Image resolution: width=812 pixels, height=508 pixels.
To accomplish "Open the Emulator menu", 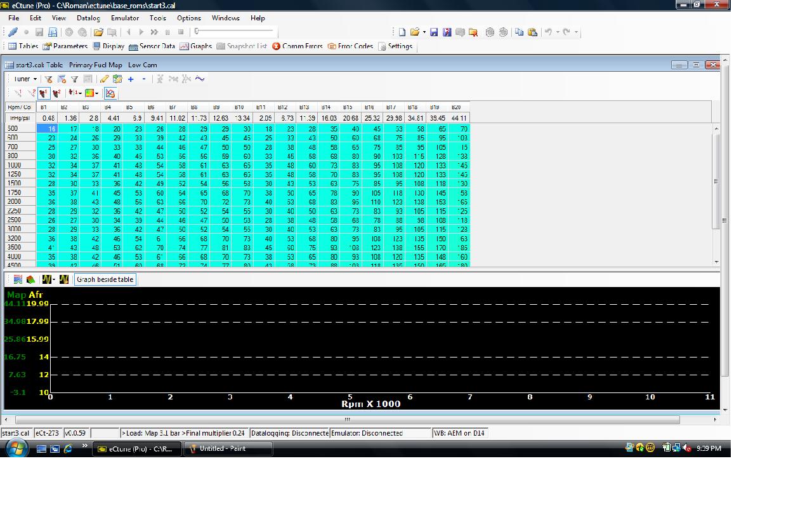I will (x=125, y=18).
